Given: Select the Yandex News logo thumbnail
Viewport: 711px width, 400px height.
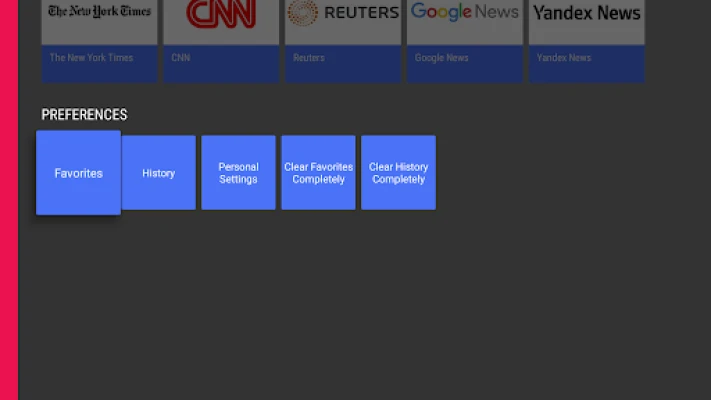Looking at the screenshot, I should [x=586, y=14].
